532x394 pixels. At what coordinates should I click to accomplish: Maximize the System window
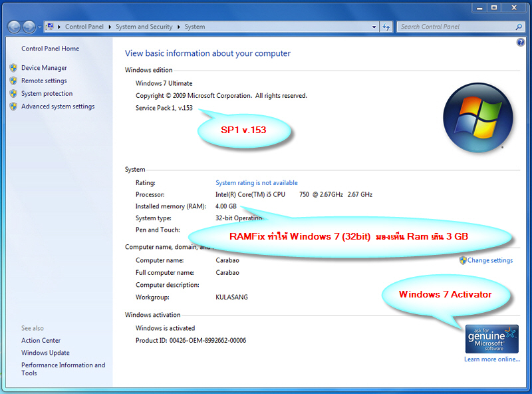click(x=494, y=8)
